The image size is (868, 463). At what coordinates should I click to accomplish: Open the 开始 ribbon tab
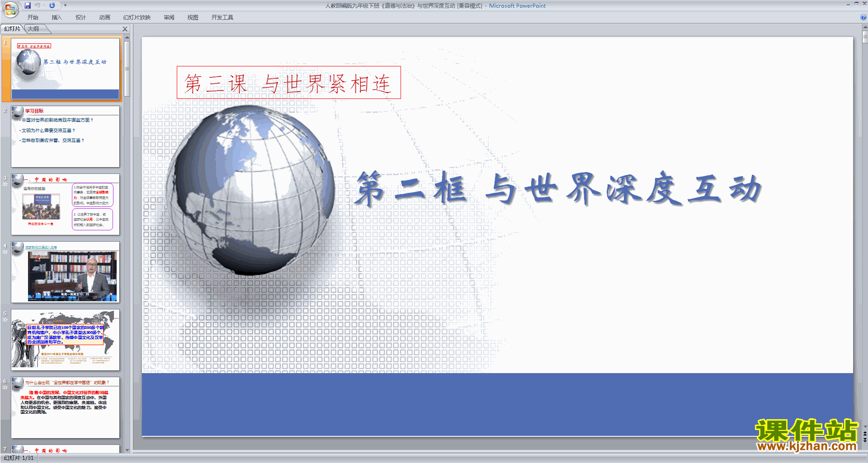pyautogui.click(x=33, y=18)
